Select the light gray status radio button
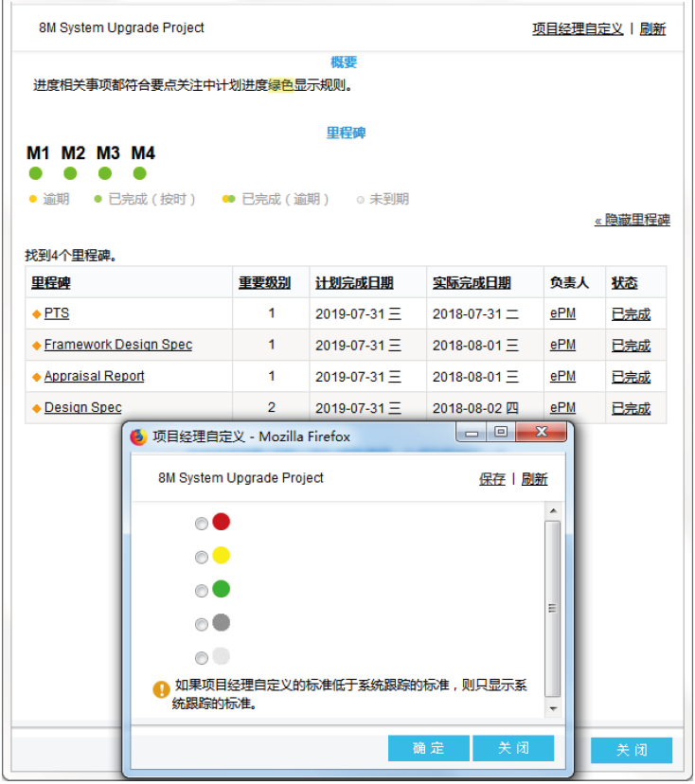The height and width of the screenshot is (784, 695). pos(202,658)
